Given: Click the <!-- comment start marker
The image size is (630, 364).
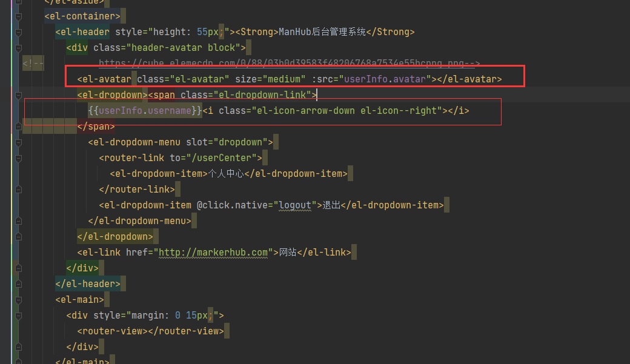Looking at the screenshot, I should (x=33, y=63).
